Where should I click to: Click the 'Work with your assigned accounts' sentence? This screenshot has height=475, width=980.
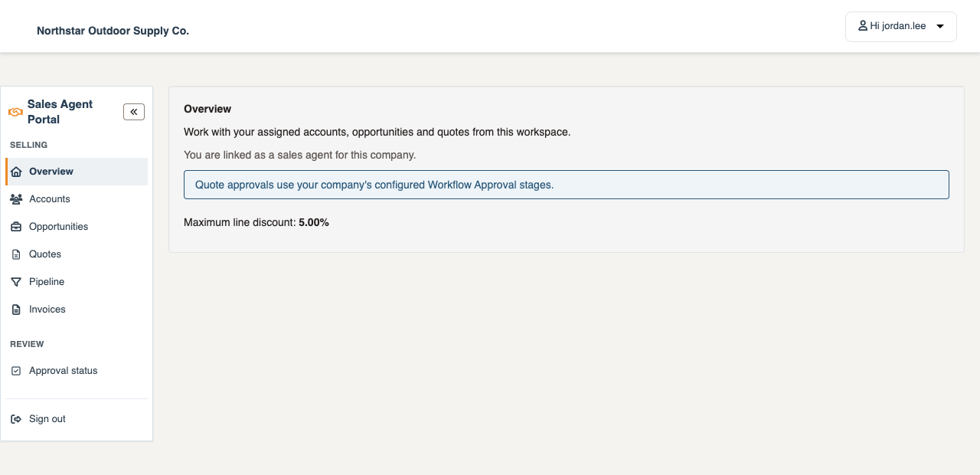click(x=377, y=132)
